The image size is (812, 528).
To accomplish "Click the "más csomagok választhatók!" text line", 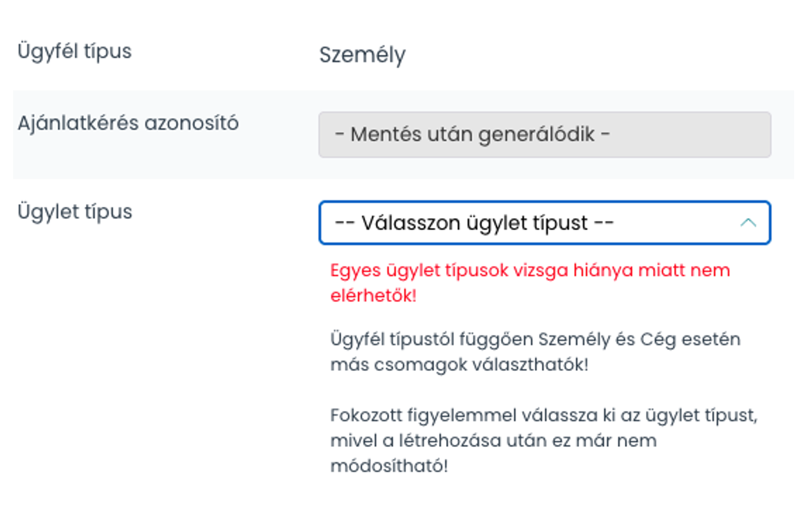I will pos(459,365).
